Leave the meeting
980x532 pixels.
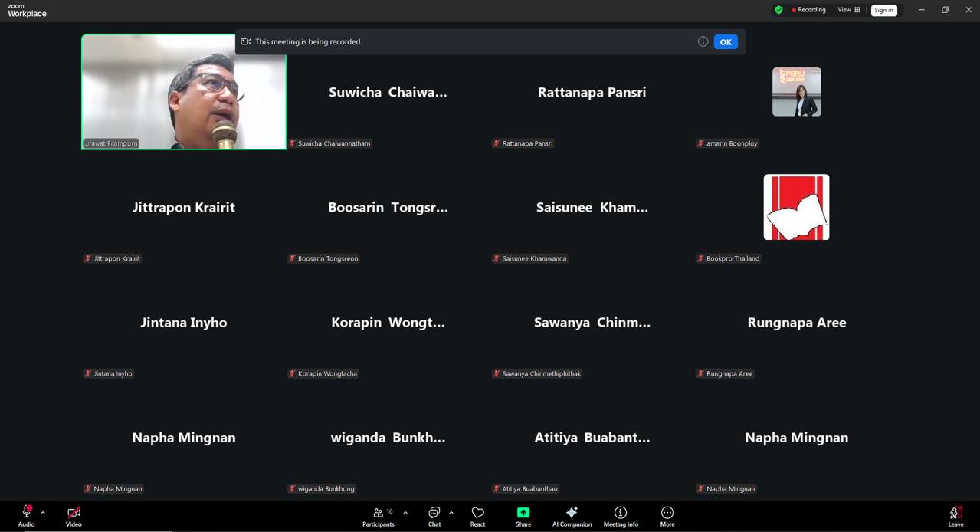955,516
